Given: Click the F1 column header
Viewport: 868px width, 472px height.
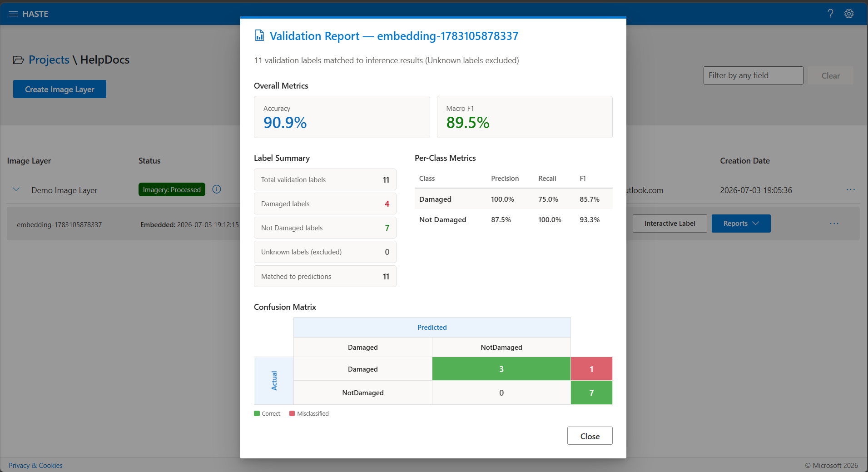Looking at the screenshot, I should (x=583, y=179).
